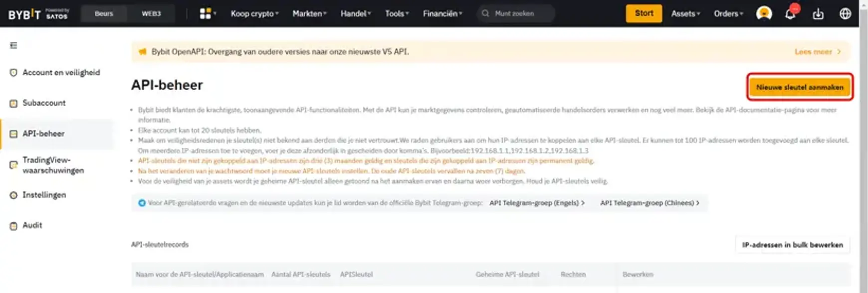
Task: Open the notifications bell
Action: (x=791, y=13)
